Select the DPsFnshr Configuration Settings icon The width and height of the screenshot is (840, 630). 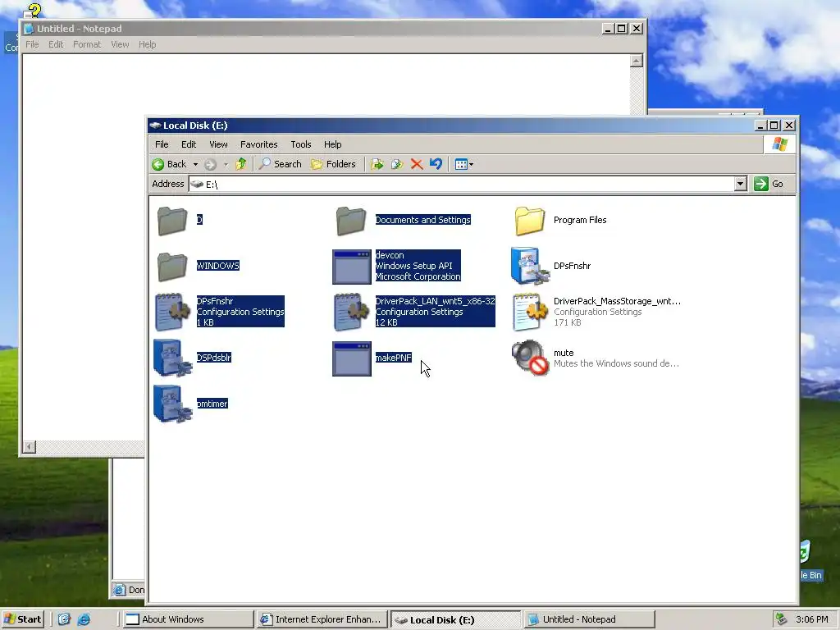pos(172,312)
